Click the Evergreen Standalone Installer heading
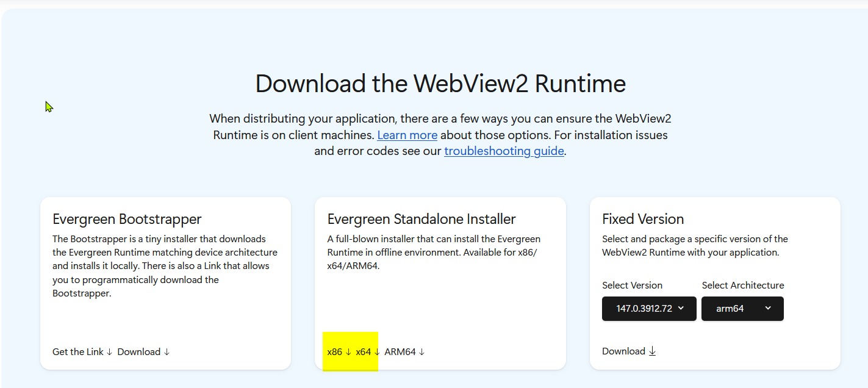868x388 pixels. 421,219
